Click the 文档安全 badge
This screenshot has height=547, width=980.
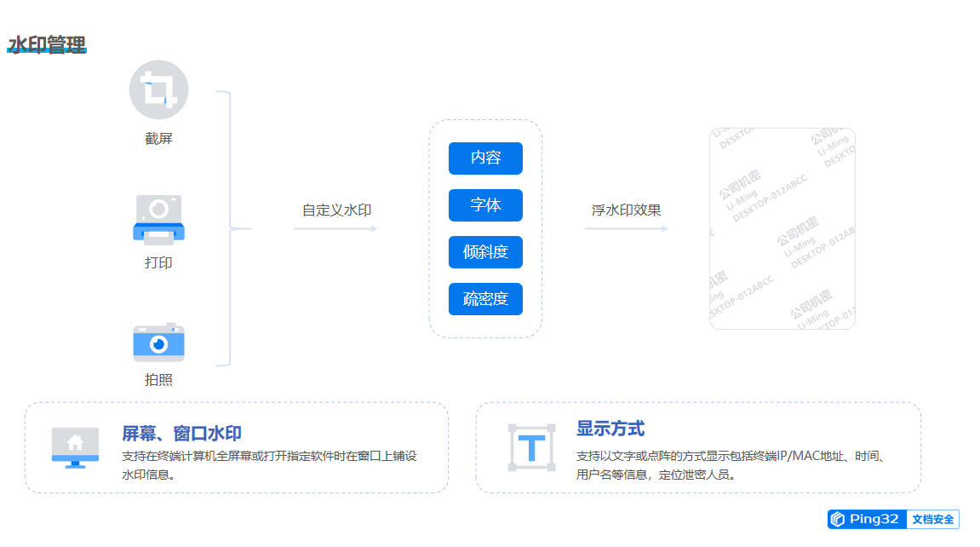pyautogui.click(x=933, y=519)
